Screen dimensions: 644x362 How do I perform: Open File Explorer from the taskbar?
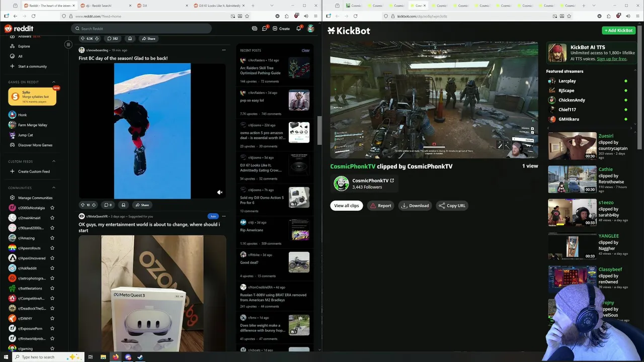103,357
